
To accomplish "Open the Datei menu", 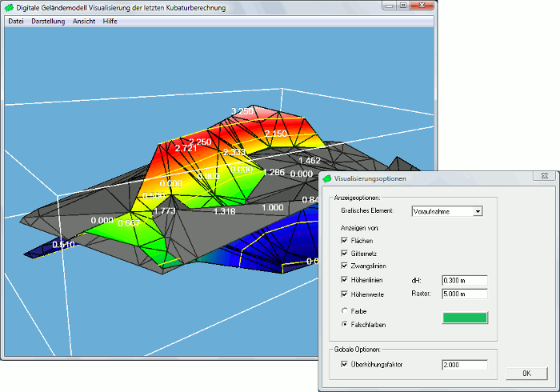I will [15, 21].
